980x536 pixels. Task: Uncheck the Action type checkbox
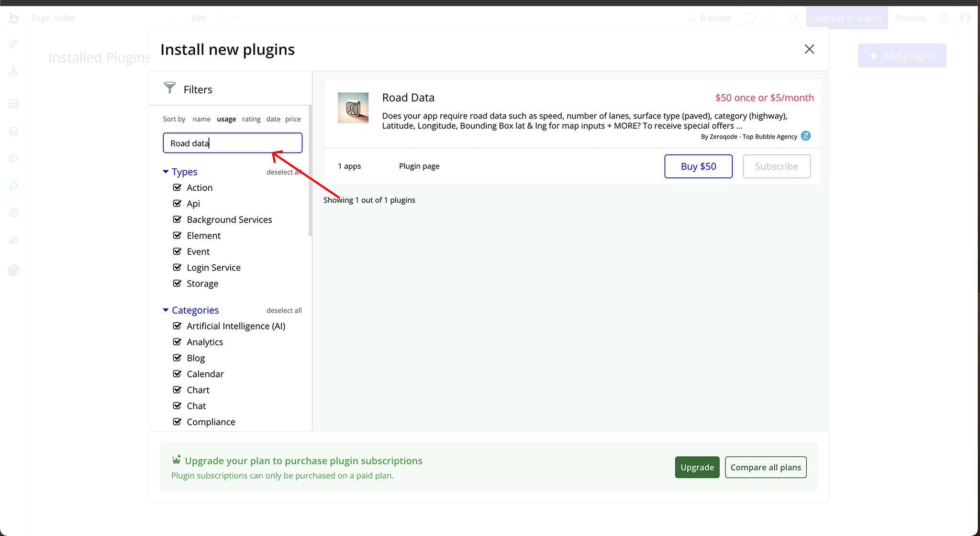pyautogui.click(x=177, y=187)
